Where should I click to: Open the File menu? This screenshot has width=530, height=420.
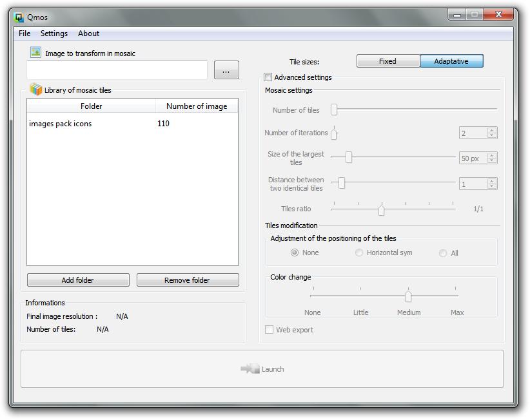pos(25,33)
